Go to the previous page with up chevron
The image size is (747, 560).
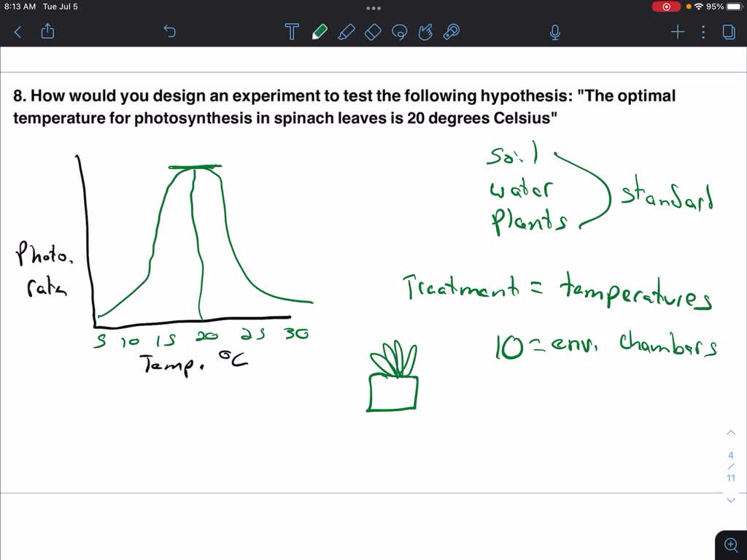[x=730, y=432]
